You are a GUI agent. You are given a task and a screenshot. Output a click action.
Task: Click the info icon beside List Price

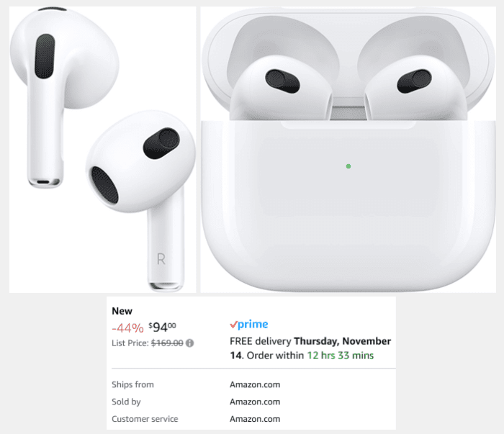[189, 343]
